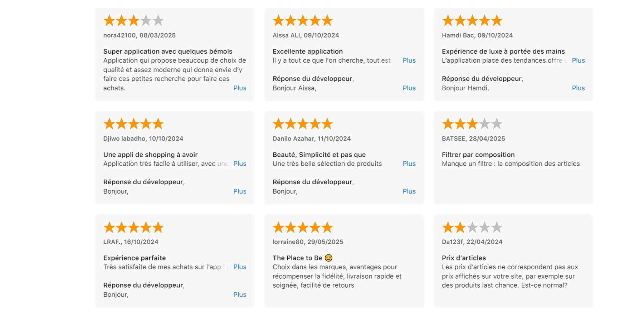The height and width of the screenshot is (322, 644).
Task: Click the star rating on Djiwo labadho's review
Action: pos(133,124)
